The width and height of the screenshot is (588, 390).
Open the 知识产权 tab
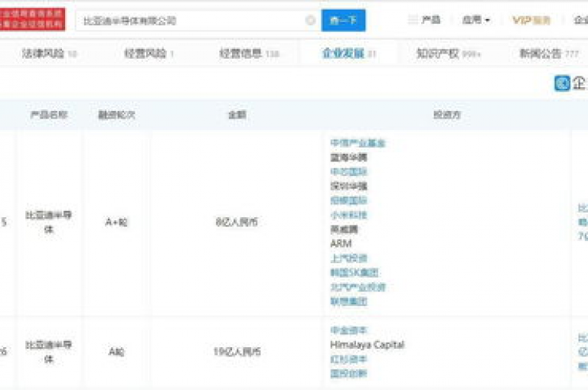(x=448, y=54)
